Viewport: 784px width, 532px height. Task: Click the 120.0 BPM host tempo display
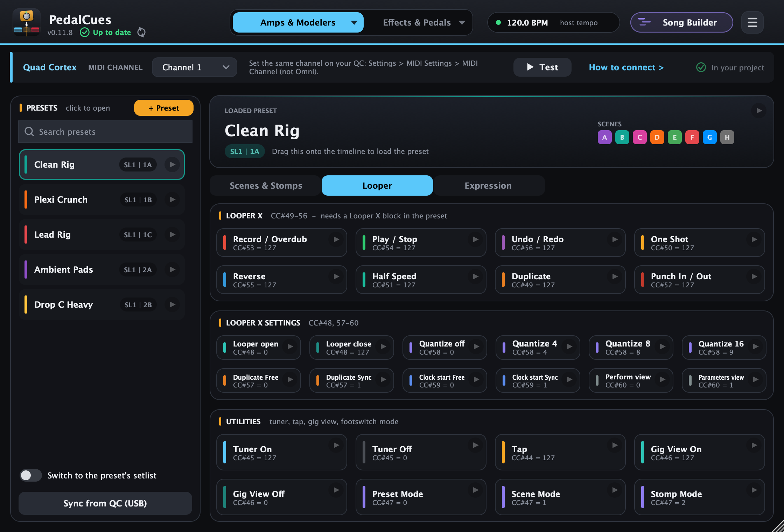(x=553, y=22)
